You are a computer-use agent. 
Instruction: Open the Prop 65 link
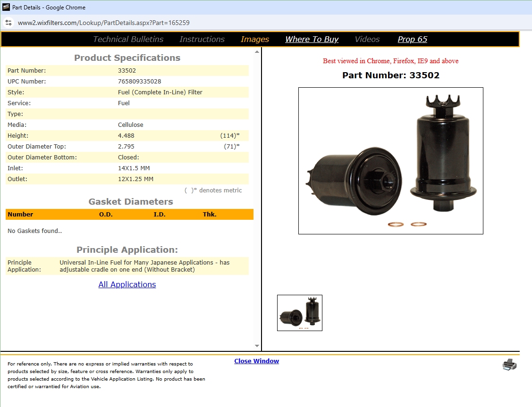pos(412,39)
